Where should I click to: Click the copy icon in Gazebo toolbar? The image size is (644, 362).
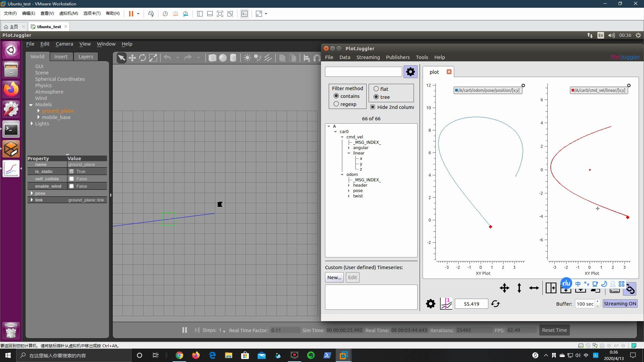282,58
